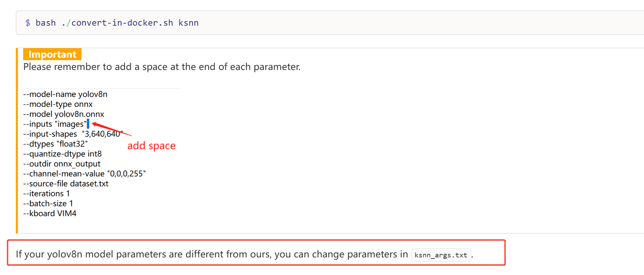Image resolution: width=644 pixels, height=275 pixels.
Task: Click the --inputs "images" parameter line
Action: (54, 124)
